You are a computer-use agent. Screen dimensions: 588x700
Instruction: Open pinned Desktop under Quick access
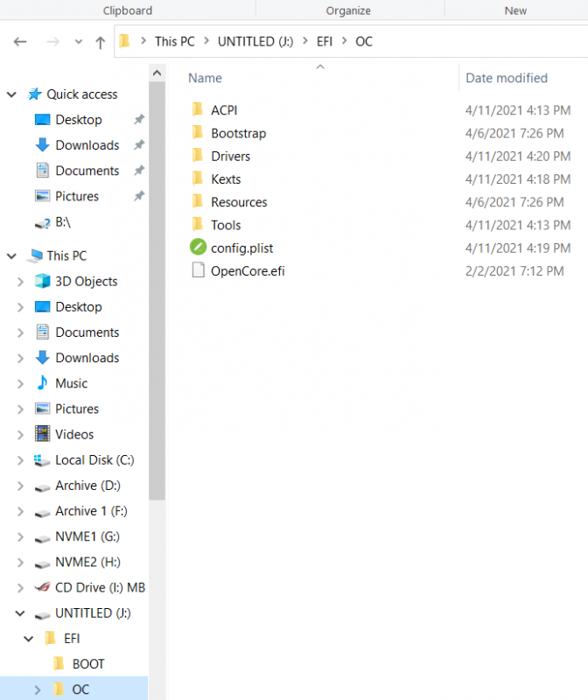[79, 120]
